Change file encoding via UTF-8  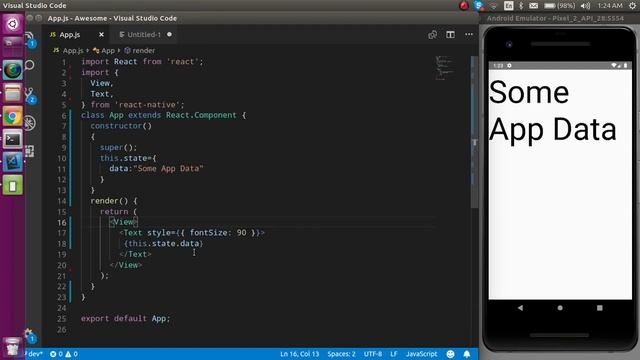click(x=373, y=354)
